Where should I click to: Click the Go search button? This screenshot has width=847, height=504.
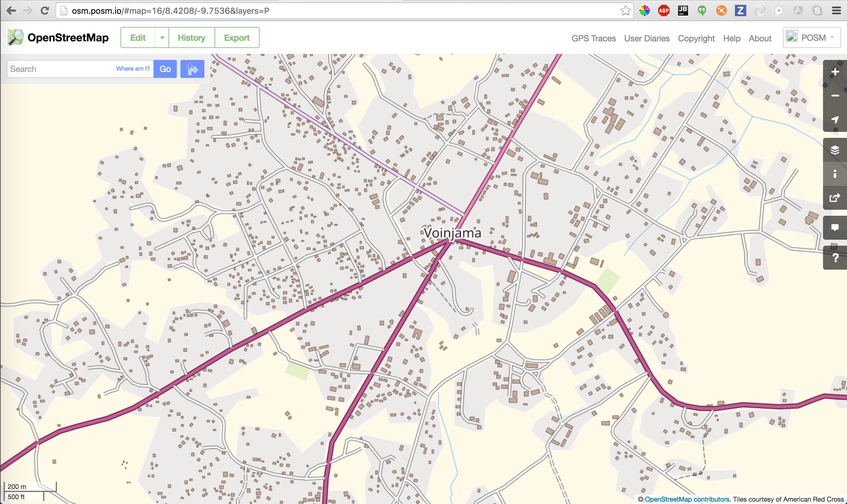165,69
